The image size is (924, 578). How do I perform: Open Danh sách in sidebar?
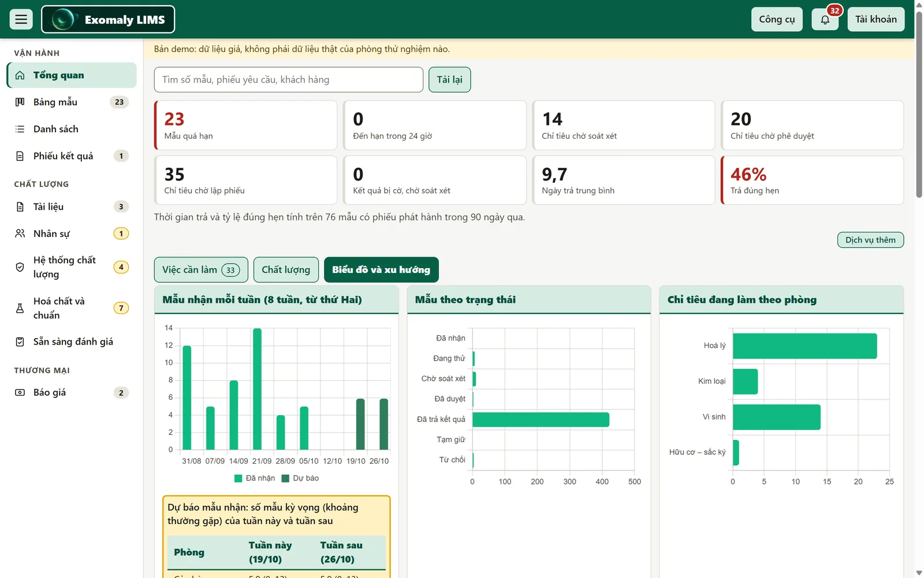tap(72, 129)
